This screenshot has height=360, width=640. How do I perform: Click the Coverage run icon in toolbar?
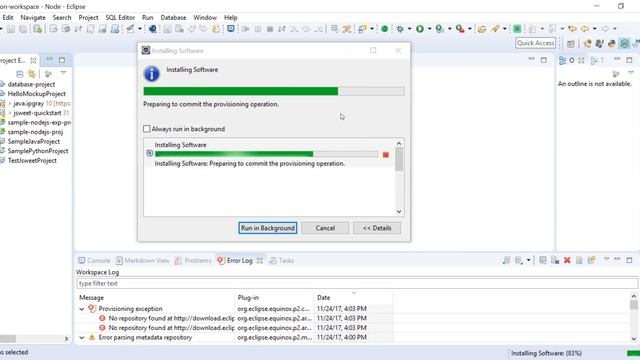439,29
